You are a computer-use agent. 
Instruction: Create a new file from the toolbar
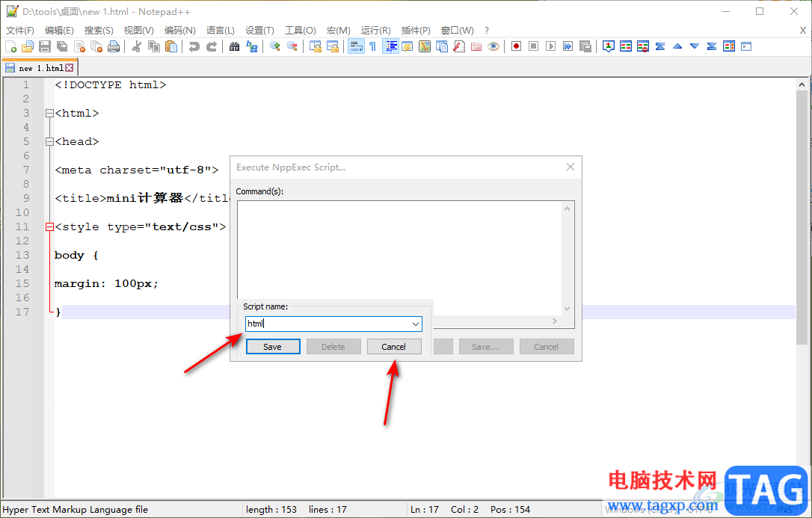pyautogui.click(x=11, y=46)
